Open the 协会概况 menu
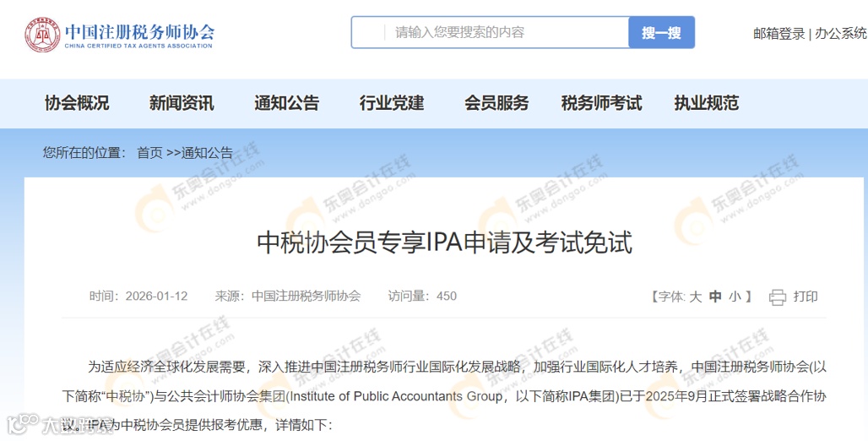The height and width of the screenshot is (441, 868). pos(77,103)
